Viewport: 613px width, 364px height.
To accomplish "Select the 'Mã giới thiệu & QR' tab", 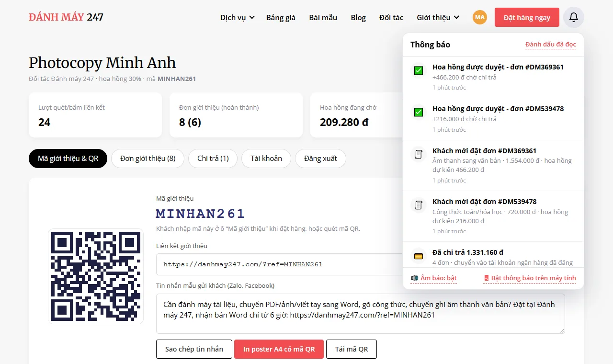I will pos(68,159).
